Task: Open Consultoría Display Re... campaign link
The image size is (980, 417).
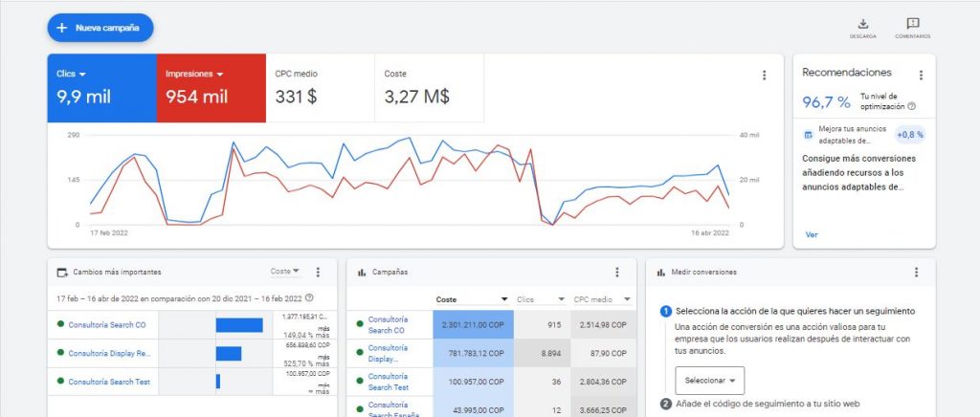Action: click(109, 353)
